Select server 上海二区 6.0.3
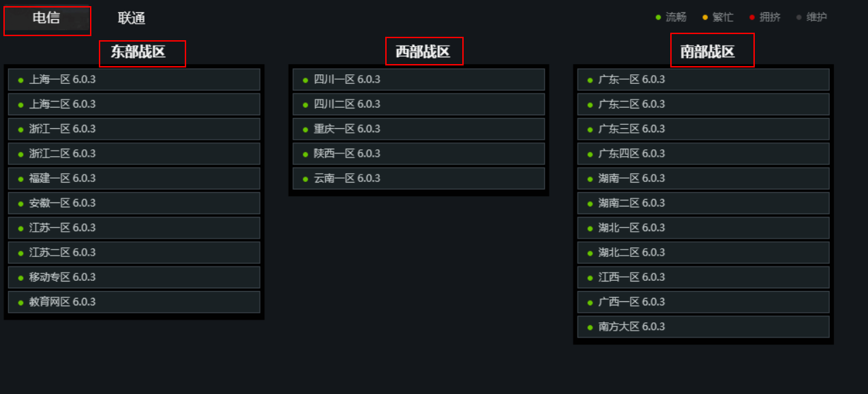Viewport: 868px width, 394px height. (x=134, y=104)
